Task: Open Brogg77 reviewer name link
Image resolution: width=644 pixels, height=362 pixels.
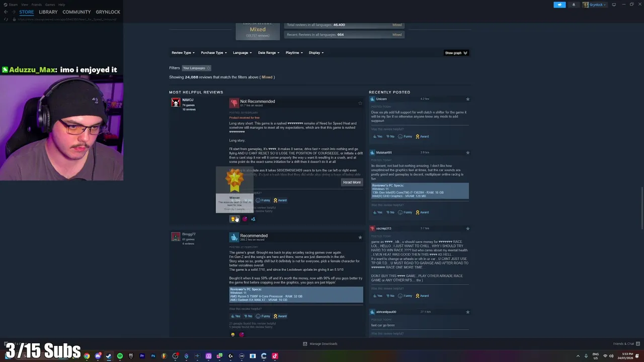Action: [189, 234]
